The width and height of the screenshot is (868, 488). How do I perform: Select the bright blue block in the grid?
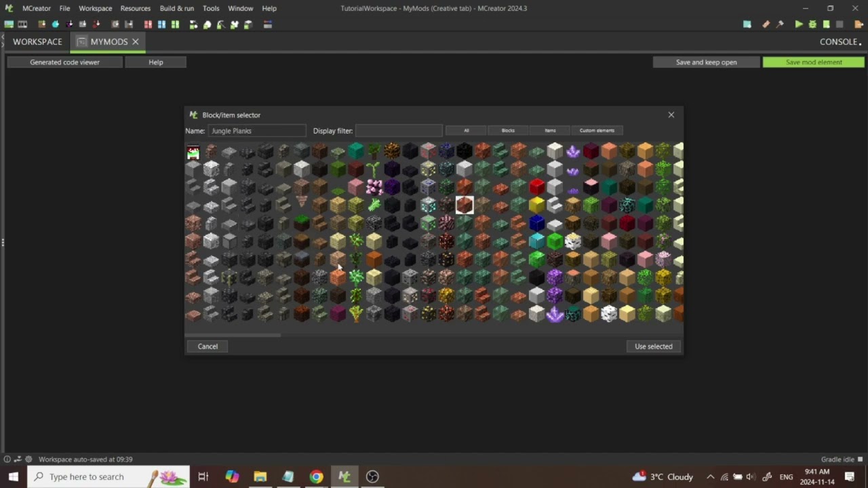(537, 222)
